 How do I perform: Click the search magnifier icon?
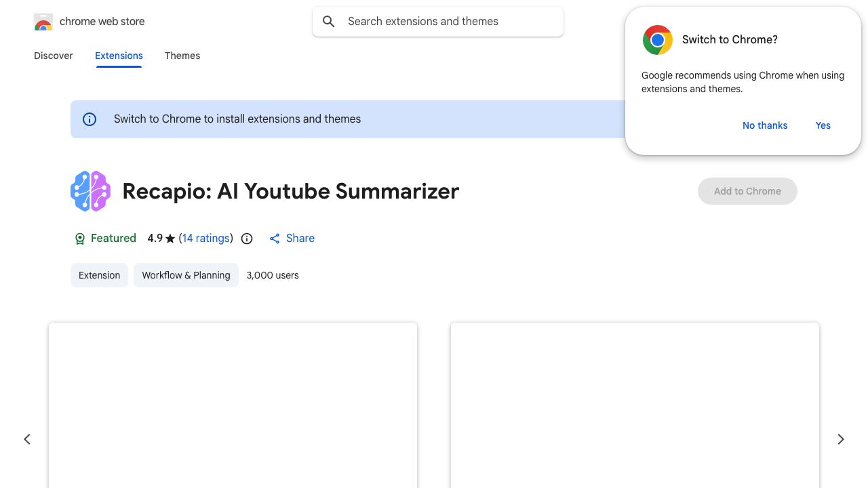329,22
